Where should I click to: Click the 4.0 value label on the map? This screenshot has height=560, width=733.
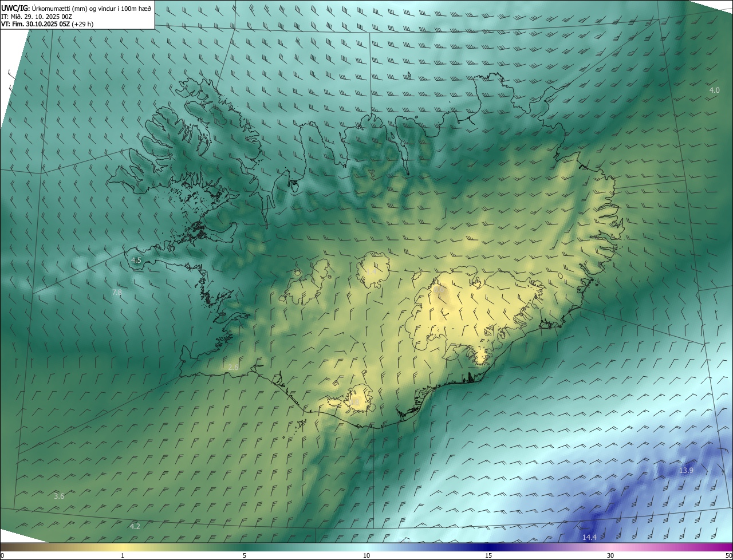click(x=714, y=90)
